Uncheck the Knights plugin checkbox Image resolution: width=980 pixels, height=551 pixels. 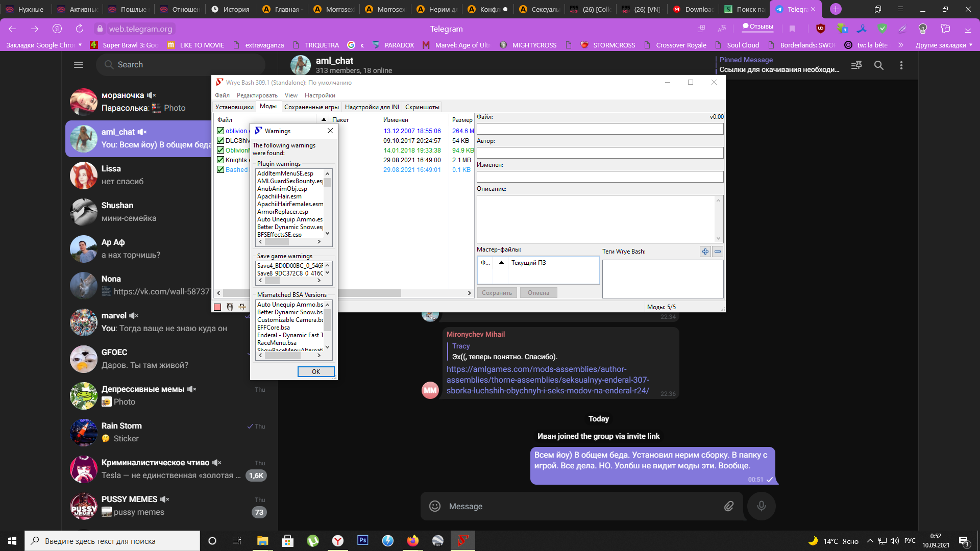[x=220, y=160]
